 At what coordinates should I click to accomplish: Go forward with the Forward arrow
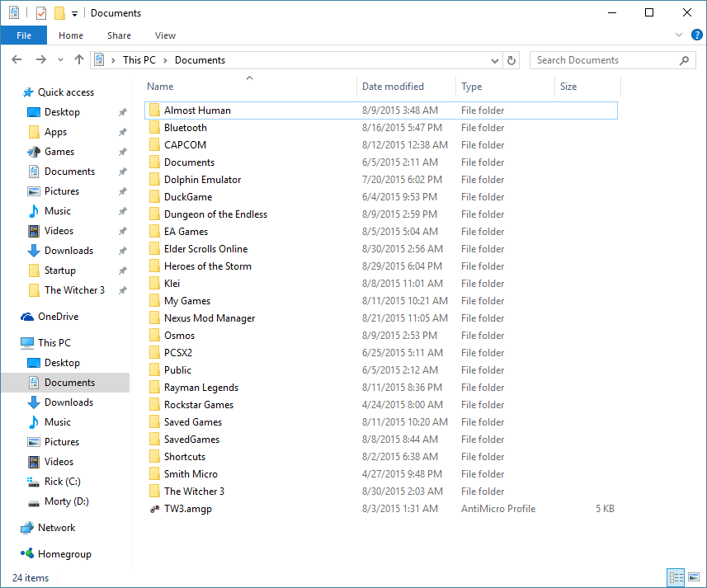pos(41,59)
